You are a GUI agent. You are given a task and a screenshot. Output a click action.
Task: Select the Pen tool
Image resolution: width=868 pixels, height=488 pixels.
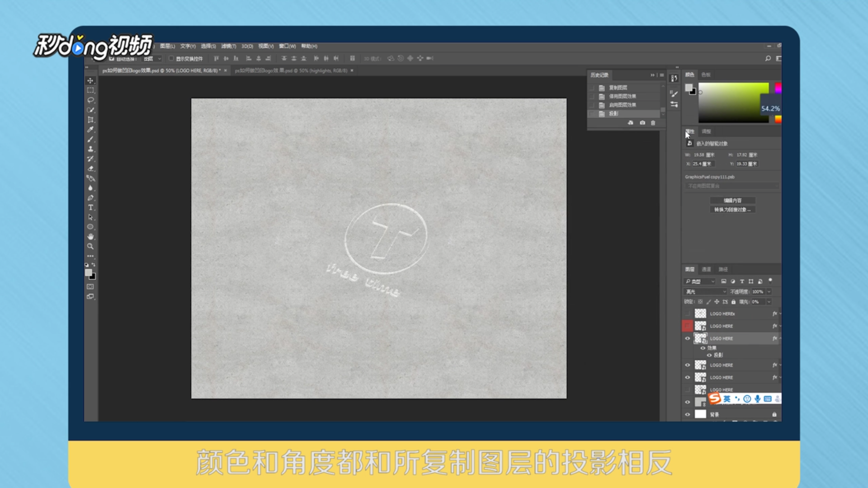(x=90, y=198)
